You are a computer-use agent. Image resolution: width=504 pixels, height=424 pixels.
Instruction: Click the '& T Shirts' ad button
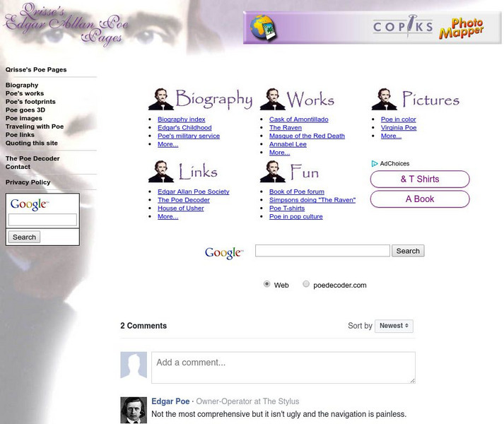pos(420,179)
